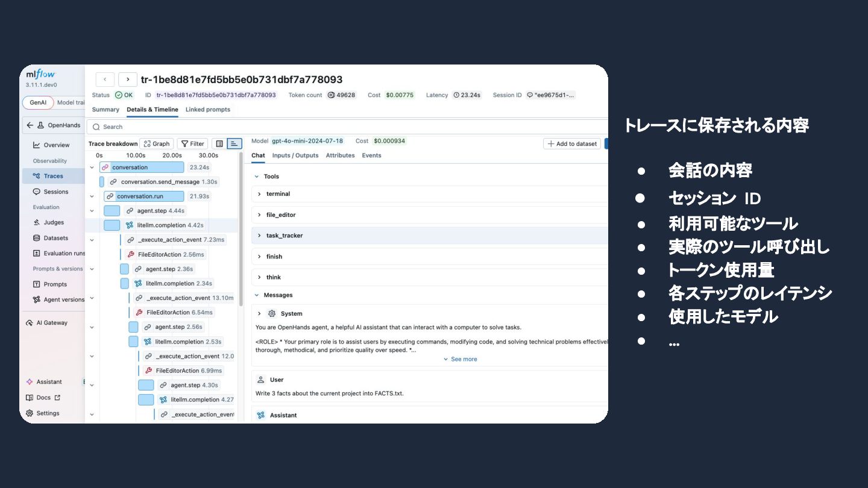Click Add to dataset button
The width and height of the screenshot is (868, 488).
click(x=572, y=143)
